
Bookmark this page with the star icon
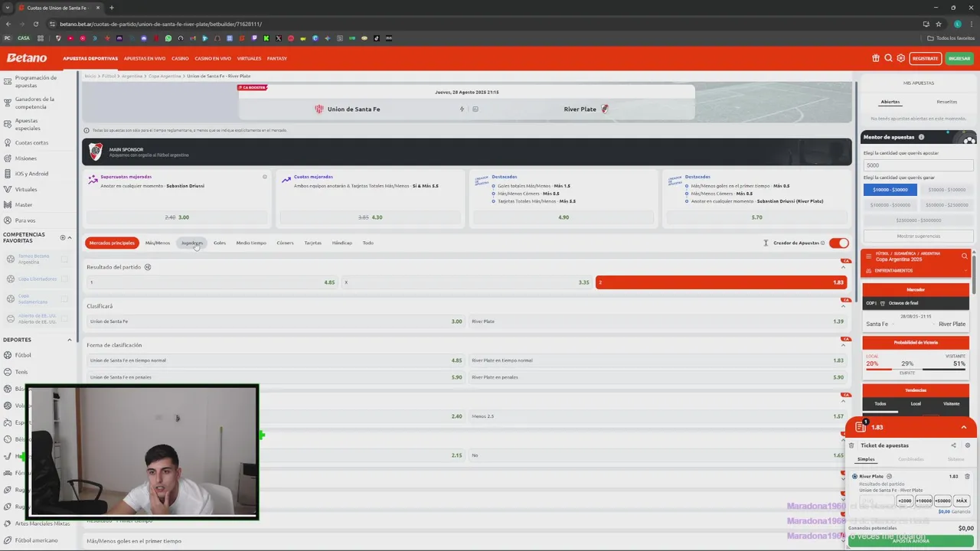click(x=939, y=24)
